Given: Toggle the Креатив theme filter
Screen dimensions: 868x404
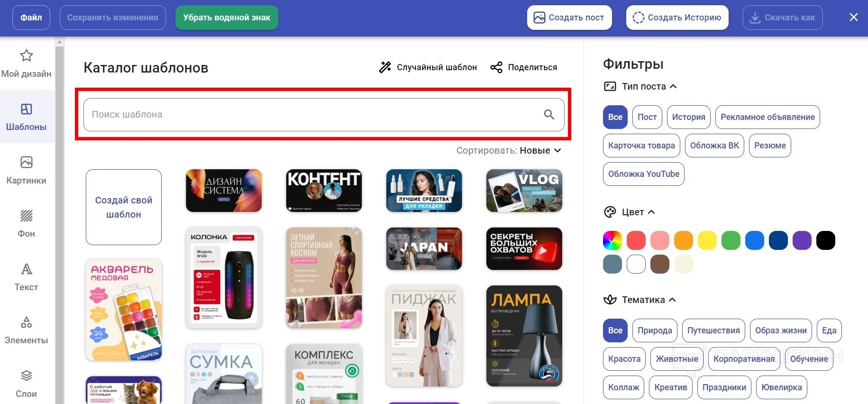Looking at the screenshot, I should tap(671, 387).
